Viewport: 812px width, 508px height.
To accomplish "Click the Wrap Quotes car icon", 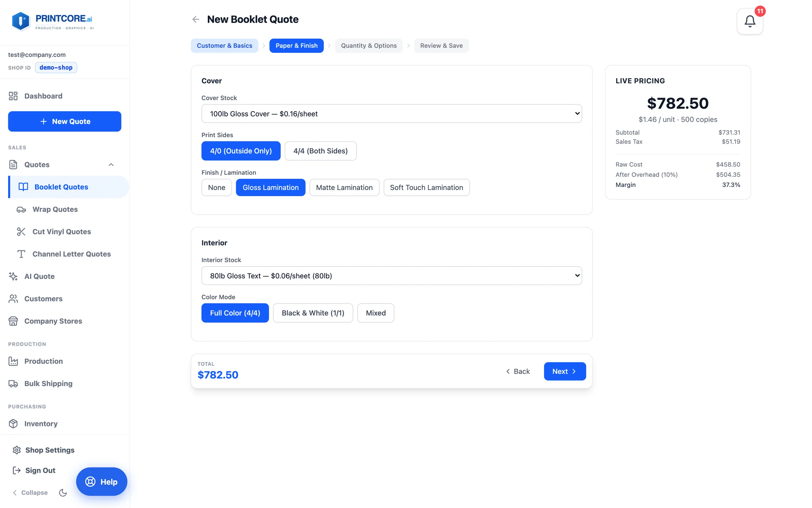I will point(21,210).
